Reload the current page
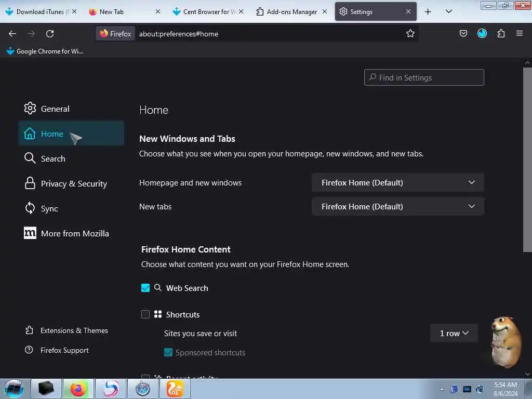This screenshot has height=399, width=532. point(50,34)
